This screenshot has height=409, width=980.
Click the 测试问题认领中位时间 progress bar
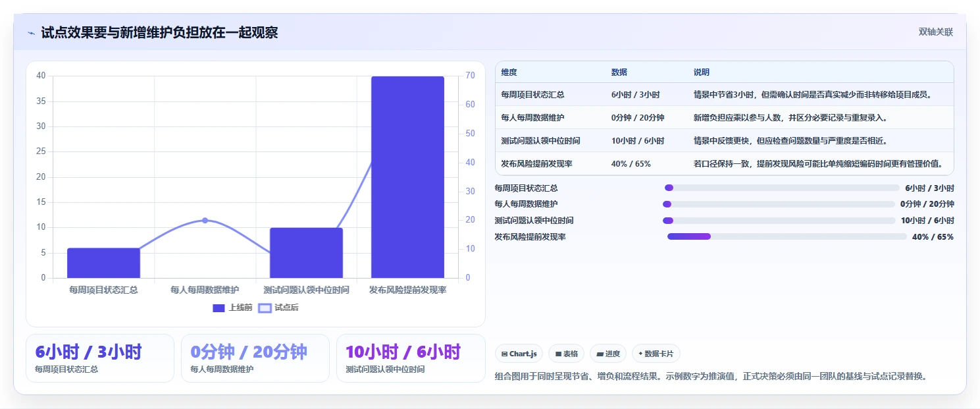tap(779, 221)
